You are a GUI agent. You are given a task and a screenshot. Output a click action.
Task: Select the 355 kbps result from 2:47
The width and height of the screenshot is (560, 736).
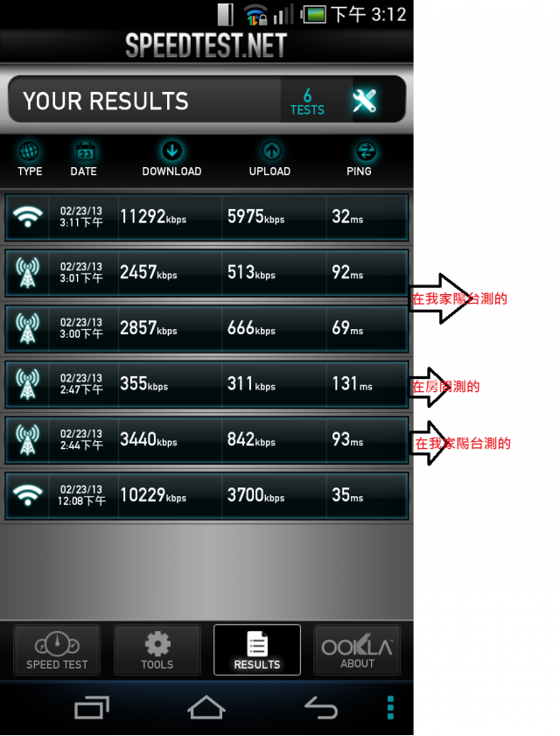pos(206,384)
